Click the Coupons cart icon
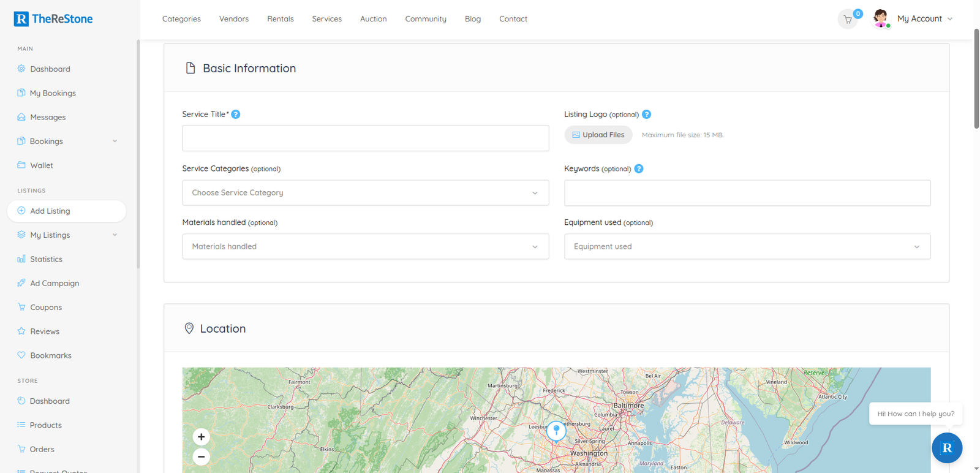The width and height of the screenshot is (980, 473). click(21, 307)
